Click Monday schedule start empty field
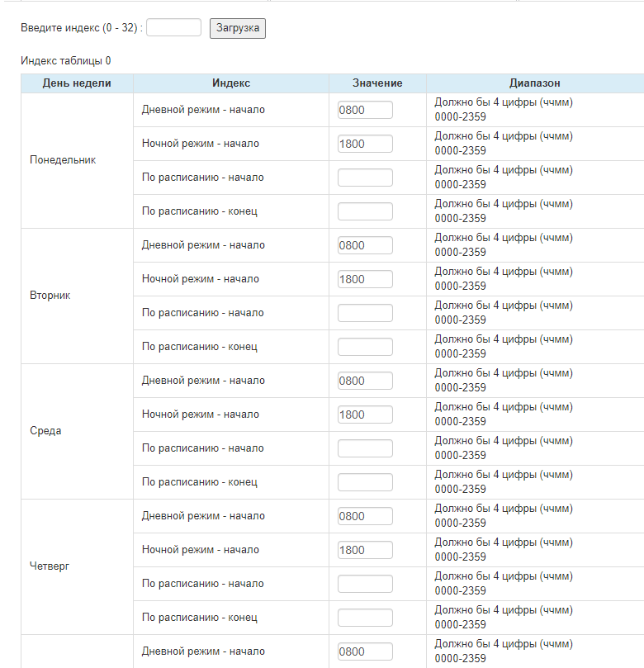The height and width of the screenshot is (668, 644). 365,178
